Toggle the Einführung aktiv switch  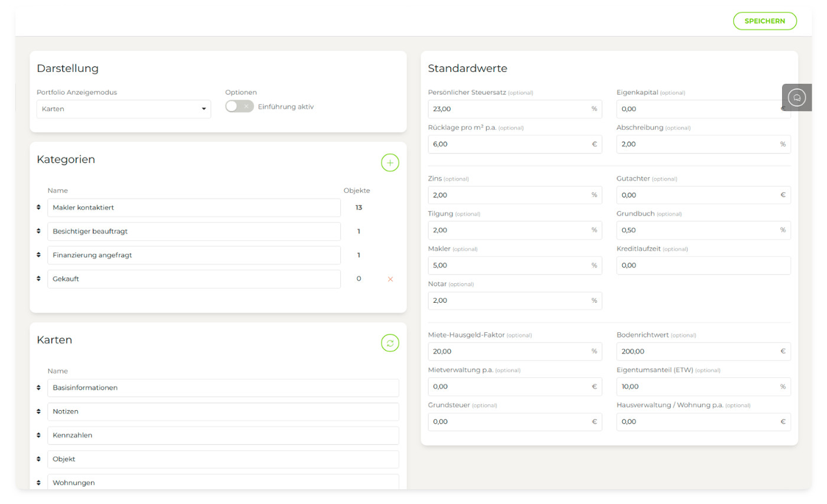239,106
